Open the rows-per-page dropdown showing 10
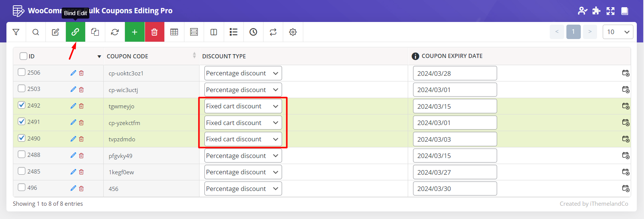This screenshot has height=219, width=644. click(617, 32)
